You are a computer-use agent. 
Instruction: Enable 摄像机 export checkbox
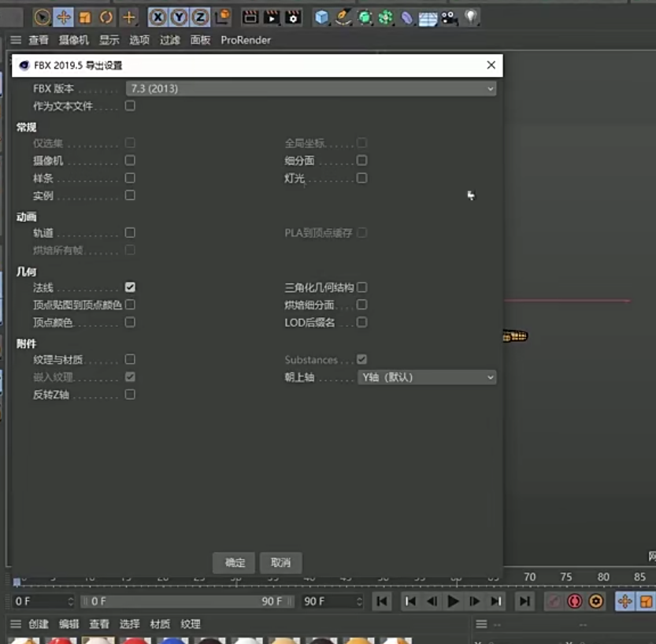130,160
